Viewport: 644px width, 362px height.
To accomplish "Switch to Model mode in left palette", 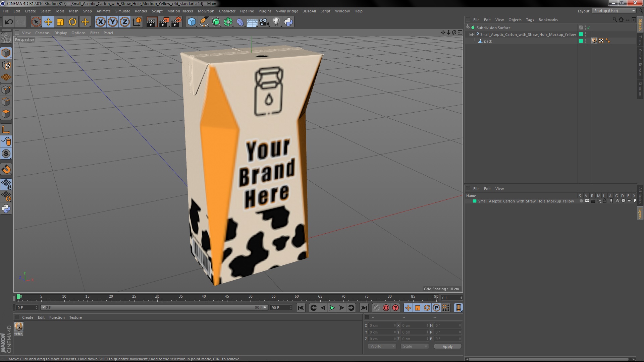I will click(x=6, y=53).
